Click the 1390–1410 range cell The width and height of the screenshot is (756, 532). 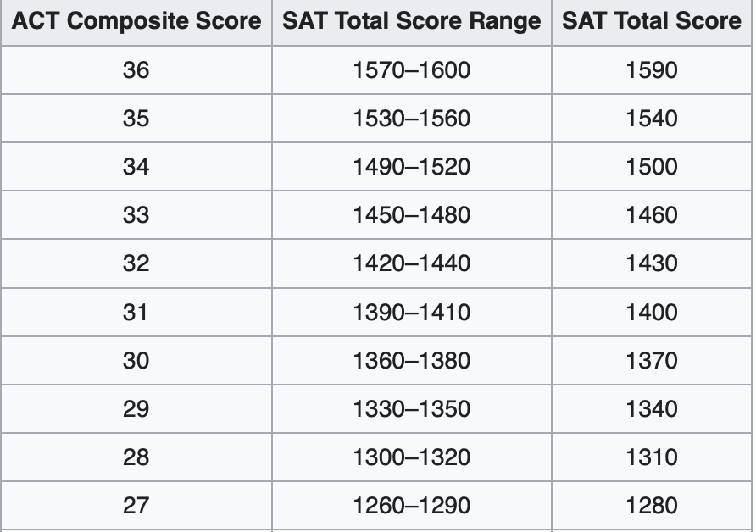412,313
